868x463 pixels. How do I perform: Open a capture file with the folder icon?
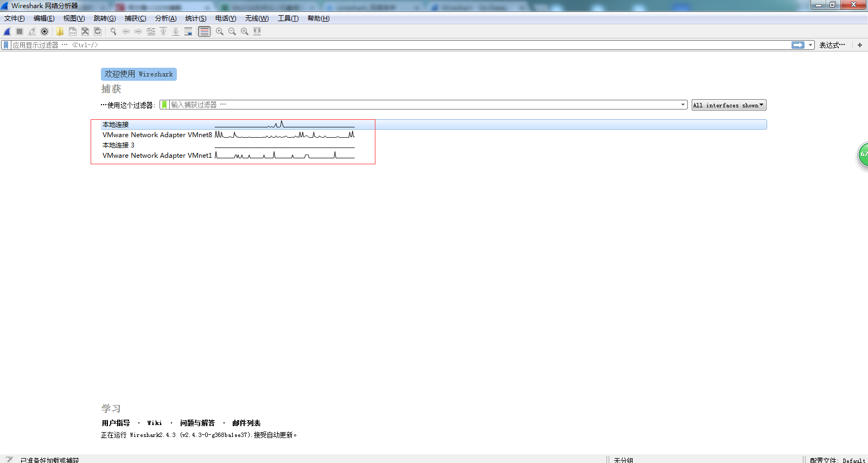pos(60,31)
